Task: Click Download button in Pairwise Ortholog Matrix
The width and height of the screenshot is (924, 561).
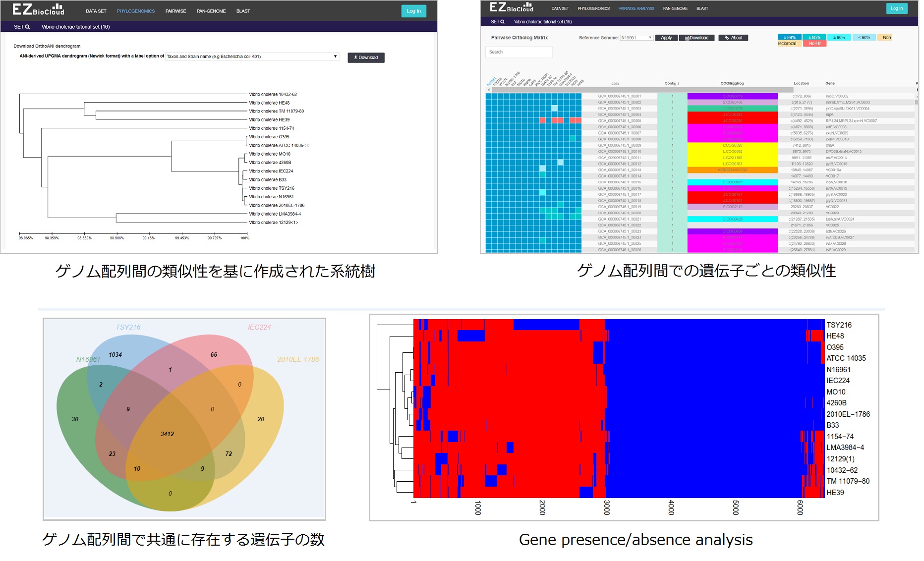Action: pos(696,38)
